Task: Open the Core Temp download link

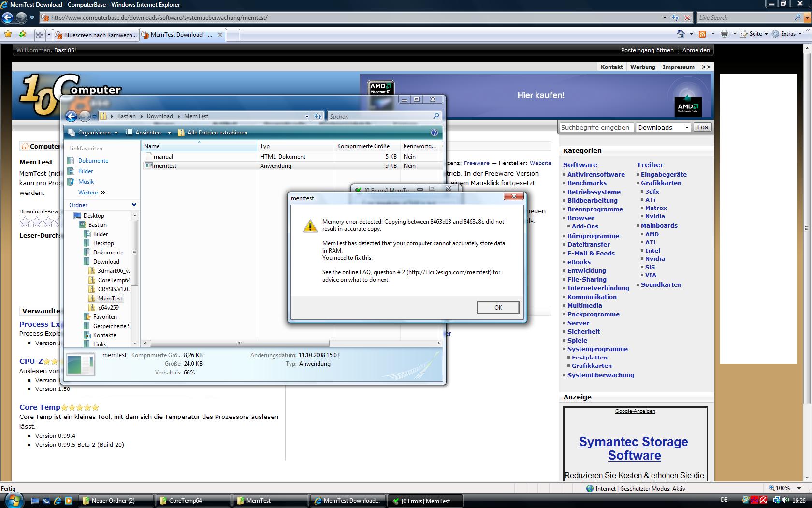Action: click(40, 407)
